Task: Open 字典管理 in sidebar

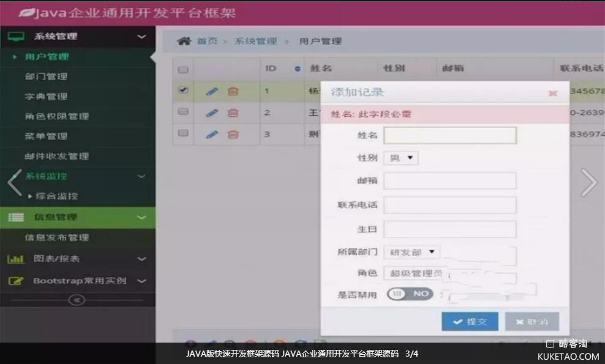Action: click(46, 97)
